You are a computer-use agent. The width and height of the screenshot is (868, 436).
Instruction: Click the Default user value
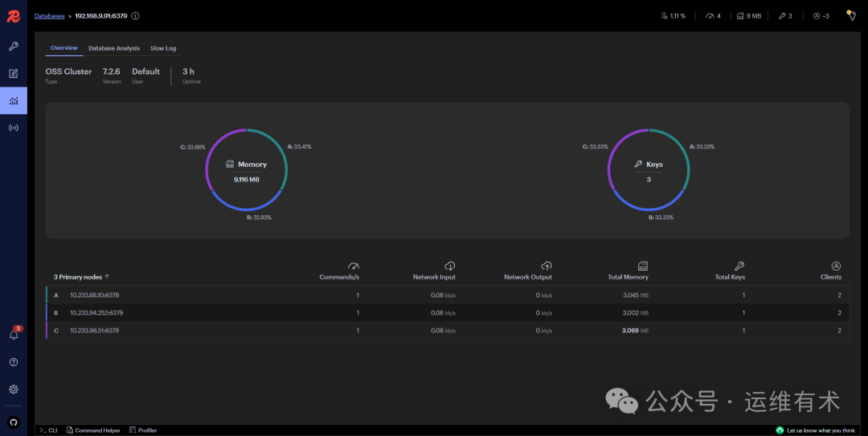[145, 71]
